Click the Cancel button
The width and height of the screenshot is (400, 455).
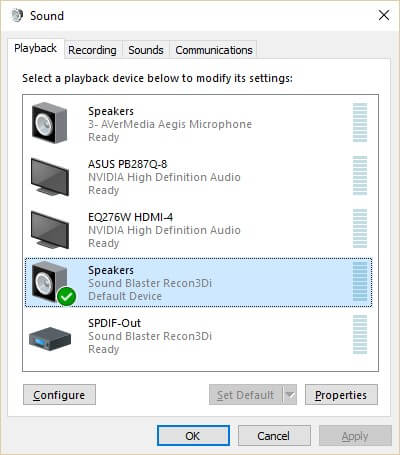tap(274, 436)
